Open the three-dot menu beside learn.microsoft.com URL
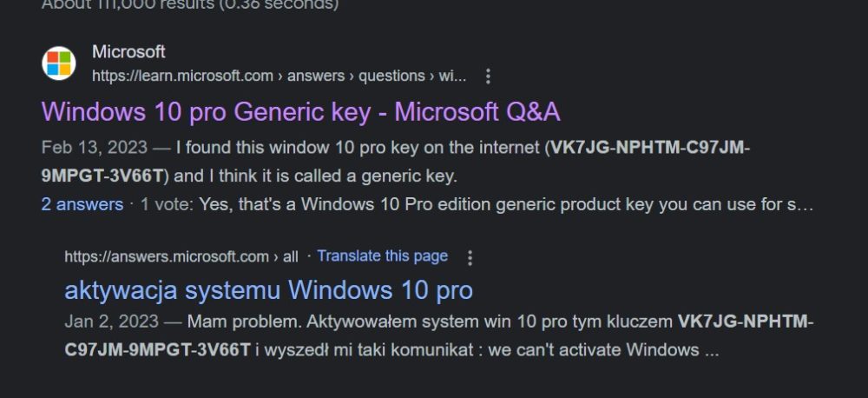The image size is (868, 398). pos(488,76)
